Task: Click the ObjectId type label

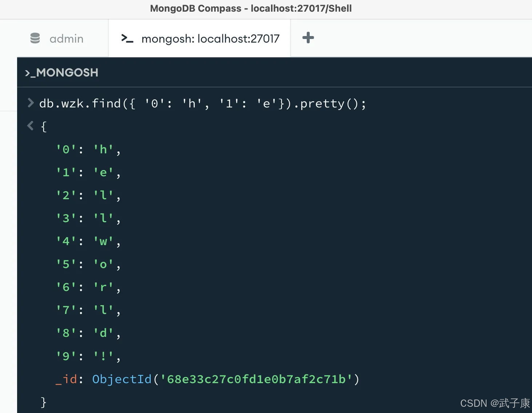Action: (122, 379)
